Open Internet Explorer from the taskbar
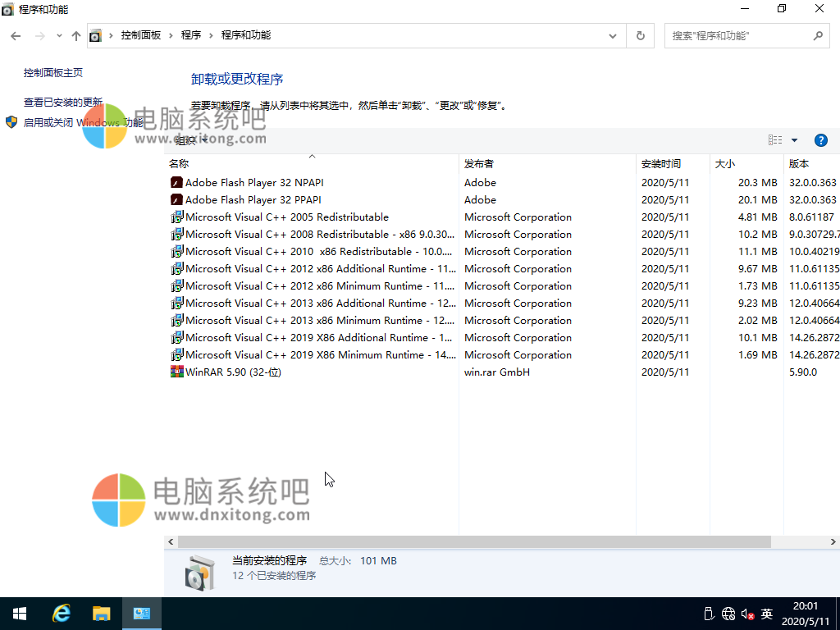Image resolution: width=840 pixels, height=630 pixels. pyautogui.click(x=61, y=613)
